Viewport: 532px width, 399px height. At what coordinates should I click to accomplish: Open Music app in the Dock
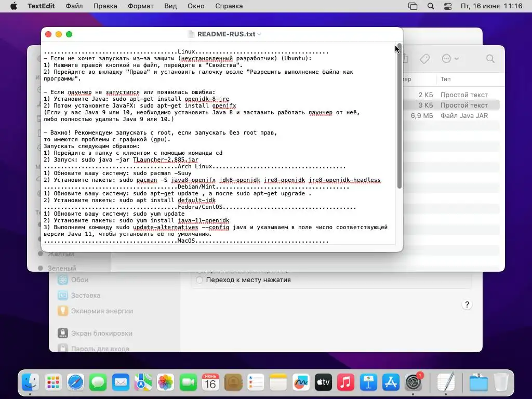(x=345, y=383)
